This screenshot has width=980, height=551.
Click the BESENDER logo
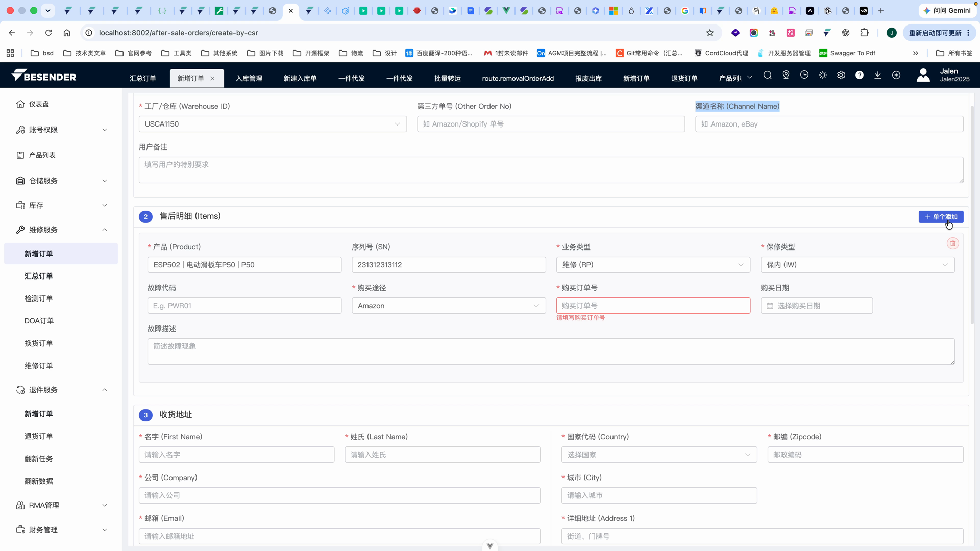pyautogui.click(x=44, y=76)
